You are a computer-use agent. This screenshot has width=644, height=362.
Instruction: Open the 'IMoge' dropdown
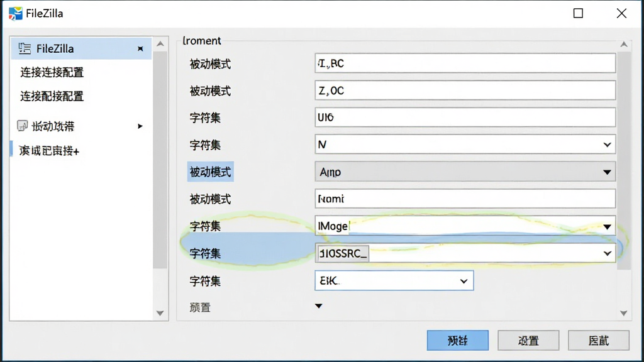click(x=465, y=226)
